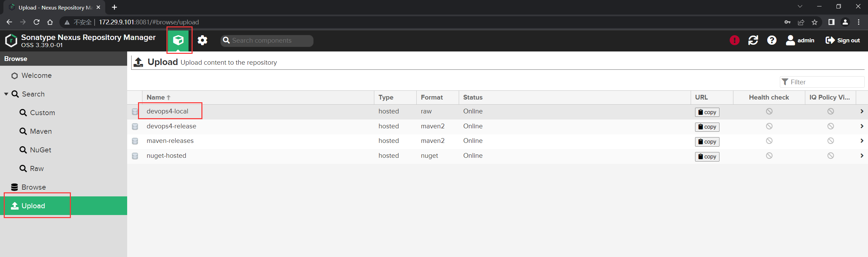Viewport: 868px width, 257px height.
Task: Click nuget-hosted health check icon
Action: 769,156
